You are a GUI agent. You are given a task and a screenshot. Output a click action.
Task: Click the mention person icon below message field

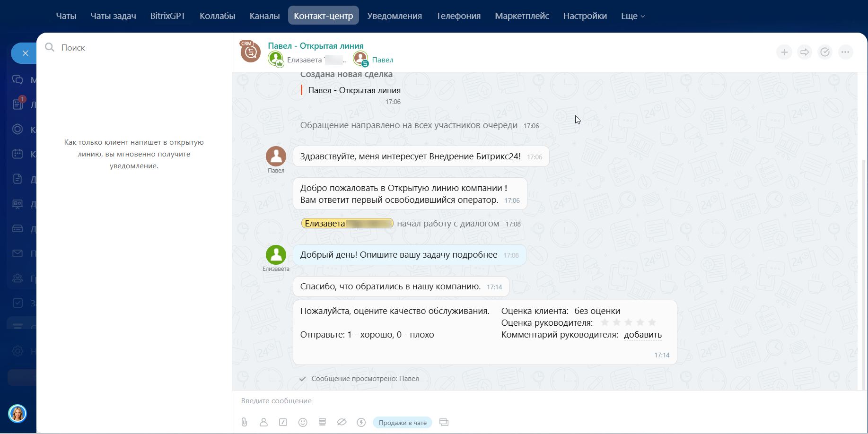[263, 422]
